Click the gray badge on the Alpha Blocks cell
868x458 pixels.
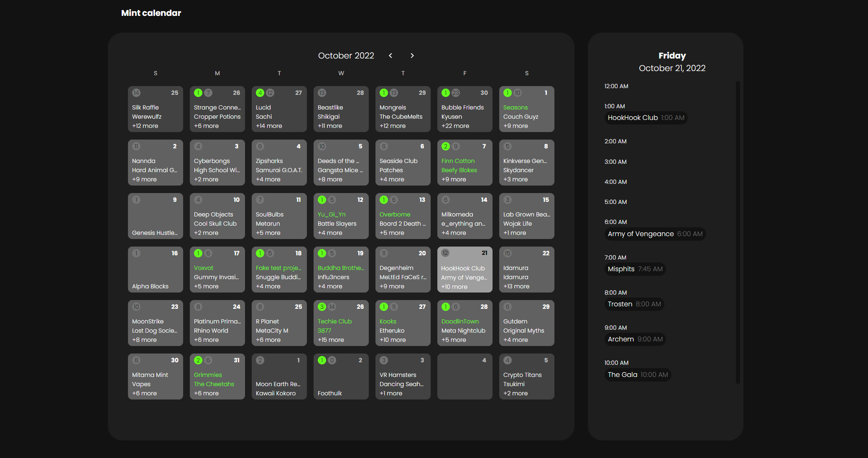click(x=136, y=253)
